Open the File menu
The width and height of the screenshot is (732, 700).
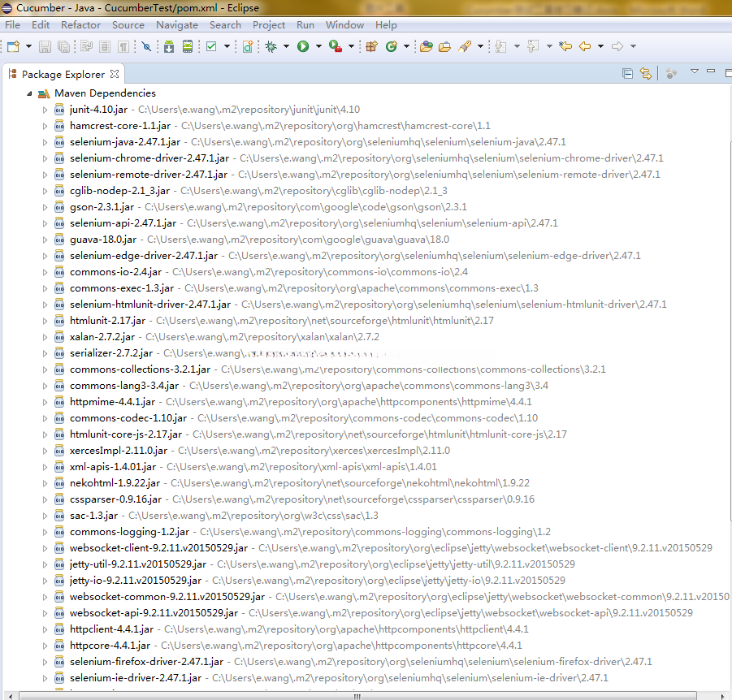pos(13,24)
